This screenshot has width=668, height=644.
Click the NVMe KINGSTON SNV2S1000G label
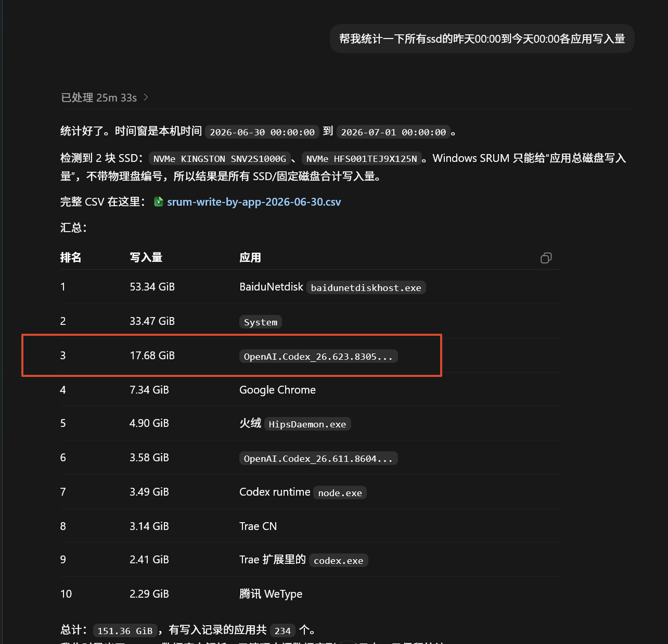point(220,159)
